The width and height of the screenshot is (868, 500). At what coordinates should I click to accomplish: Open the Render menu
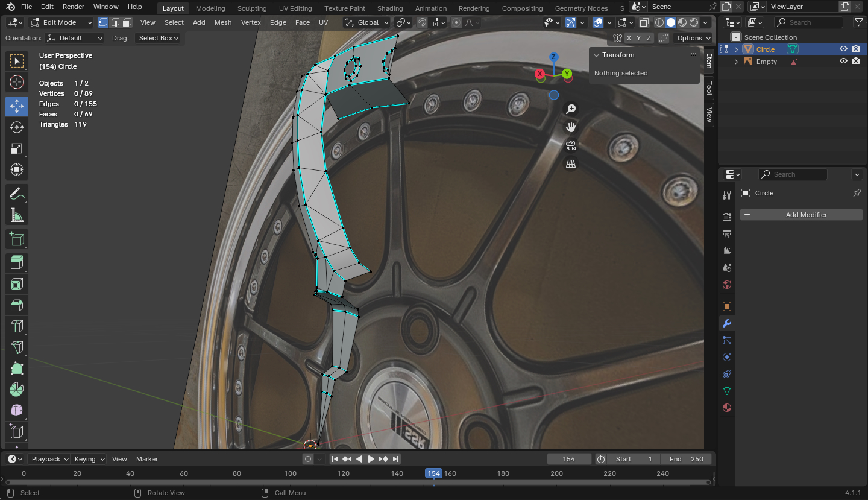pyautogui.click(x=74, y=7)
